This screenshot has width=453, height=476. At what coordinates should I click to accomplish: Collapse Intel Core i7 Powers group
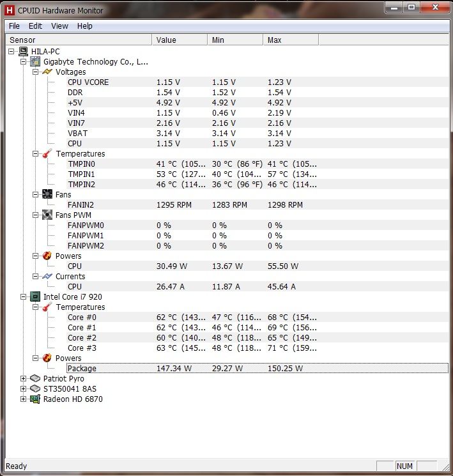(x=36, y=358)
